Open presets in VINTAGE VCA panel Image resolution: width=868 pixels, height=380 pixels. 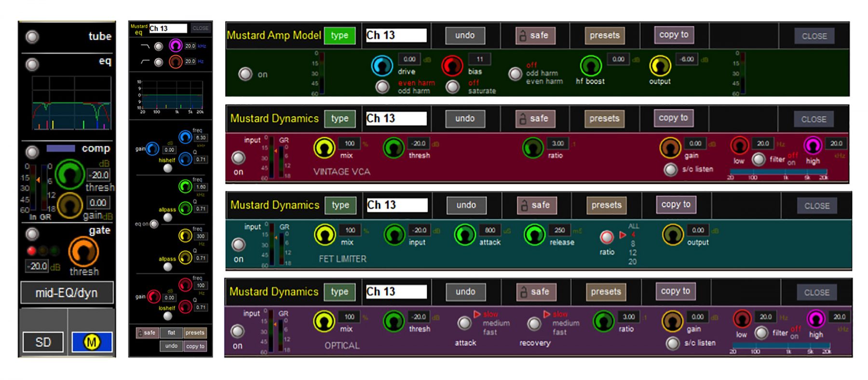[604, 119]
